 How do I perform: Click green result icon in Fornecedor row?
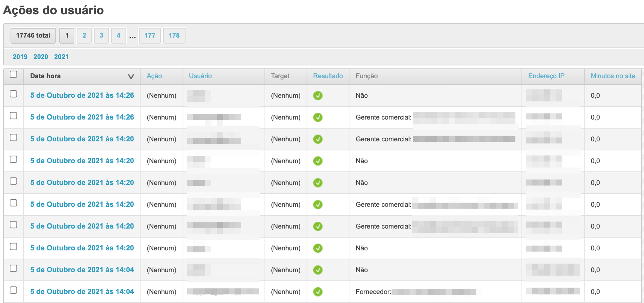(x=318, y=292)
